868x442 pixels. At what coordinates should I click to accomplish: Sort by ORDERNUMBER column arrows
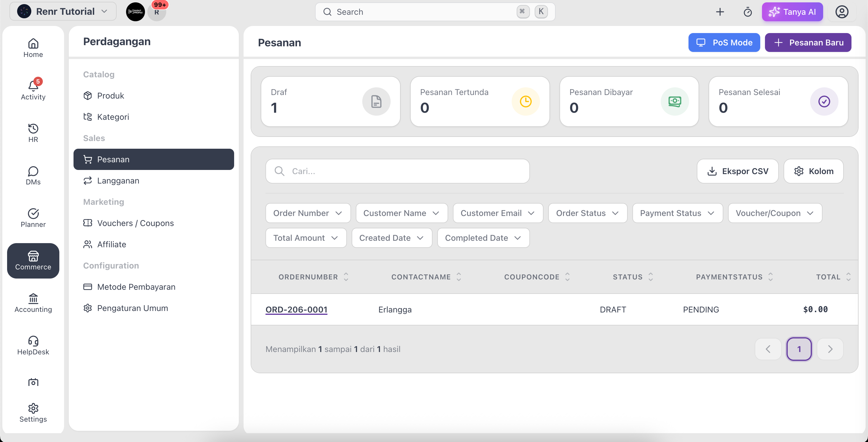pos(346,277)
